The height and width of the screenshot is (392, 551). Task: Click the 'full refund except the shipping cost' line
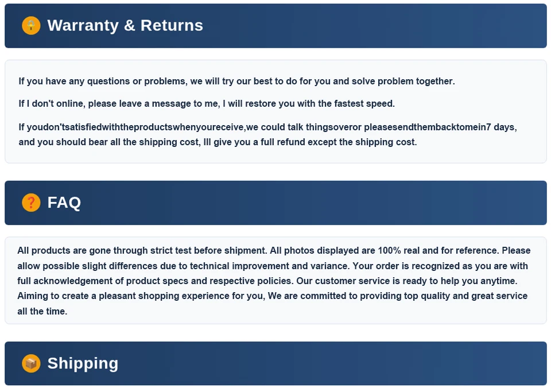coord(218,142)
